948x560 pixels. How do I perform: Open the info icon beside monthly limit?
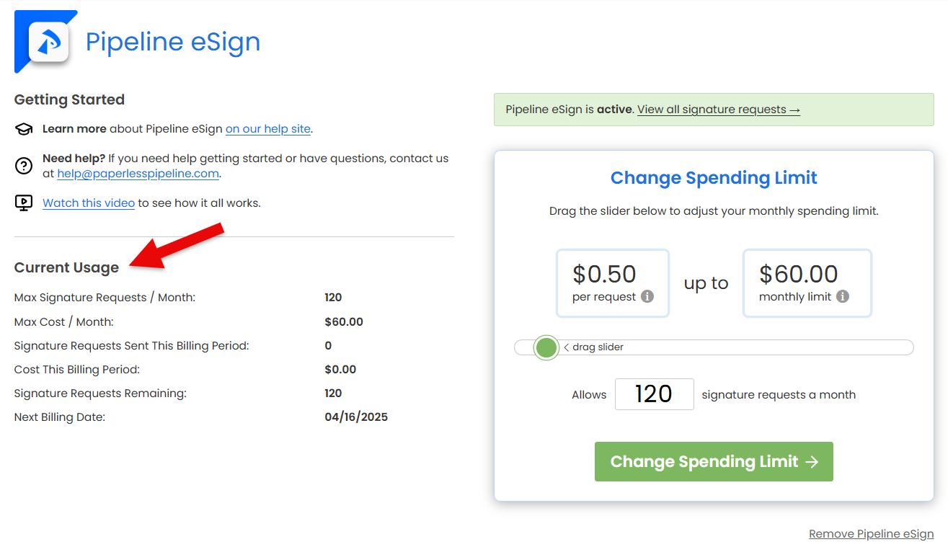pos(843,296)
